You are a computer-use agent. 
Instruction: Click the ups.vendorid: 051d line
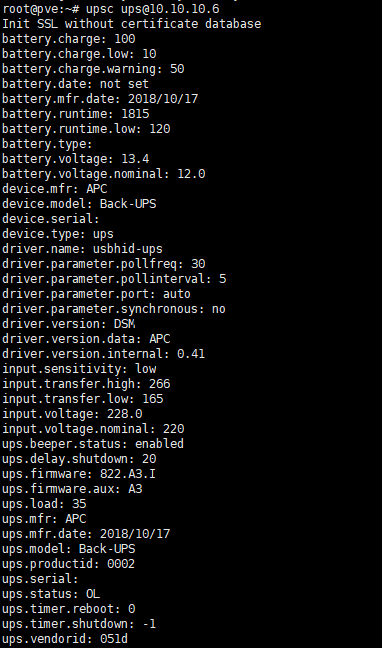coord(65,639)
